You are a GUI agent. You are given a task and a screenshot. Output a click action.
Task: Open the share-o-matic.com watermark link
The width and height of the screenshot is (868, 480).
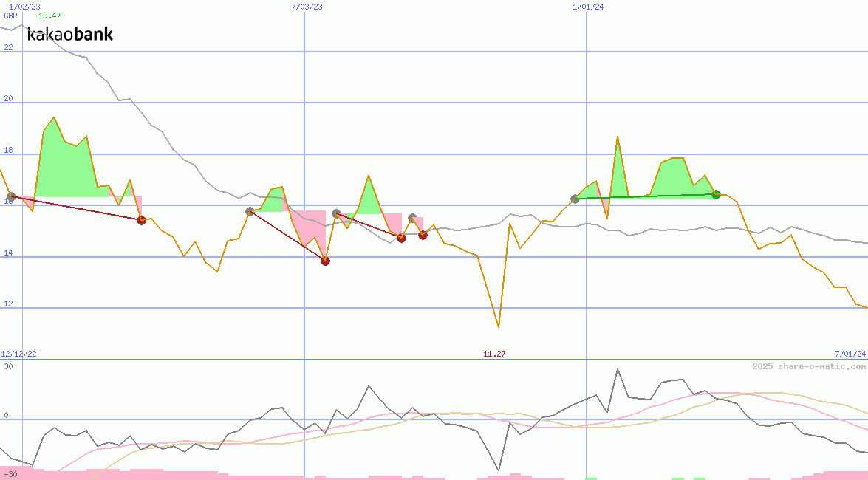point(809,366)
